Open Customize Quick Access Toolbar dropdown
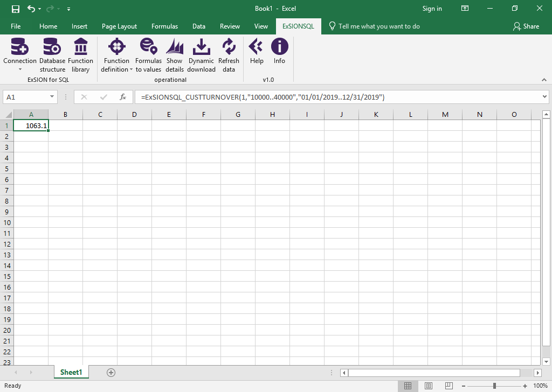This screenshot has height=392, width=552. tap(68, 9)
